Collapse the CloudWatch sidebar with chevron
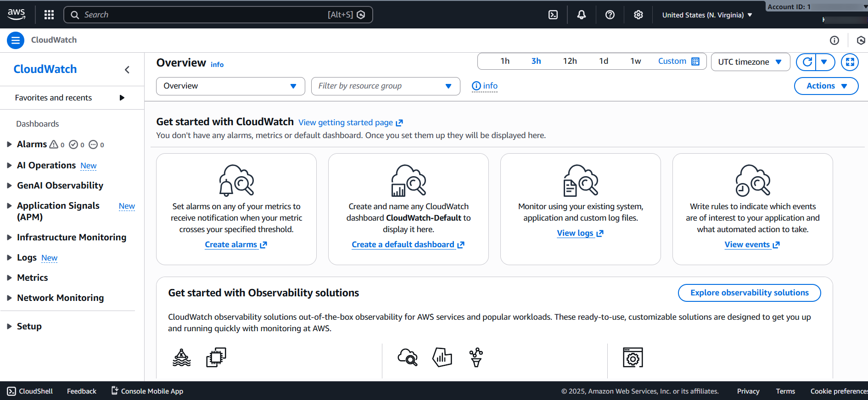The width and height of the screenshot is (868, 400). pyautogui.click(x=127, y=70)
